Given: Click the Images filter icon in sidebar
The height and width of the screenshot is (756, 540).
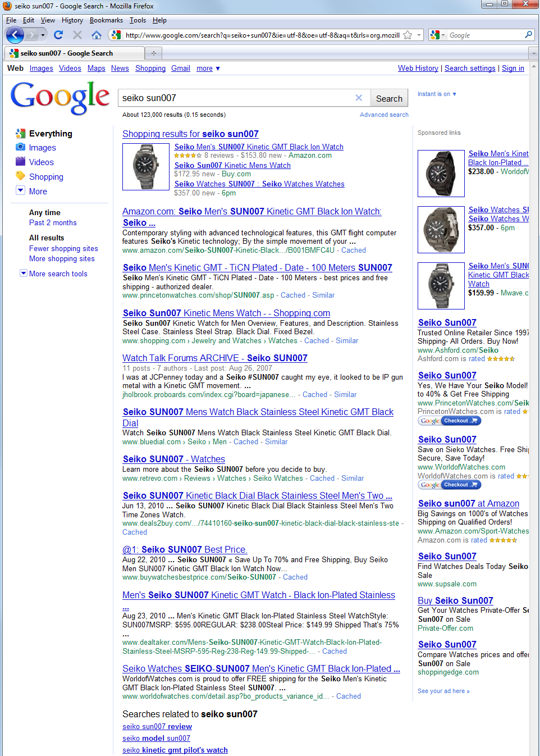Looking at the screenshot, I should tap(21, 147).
